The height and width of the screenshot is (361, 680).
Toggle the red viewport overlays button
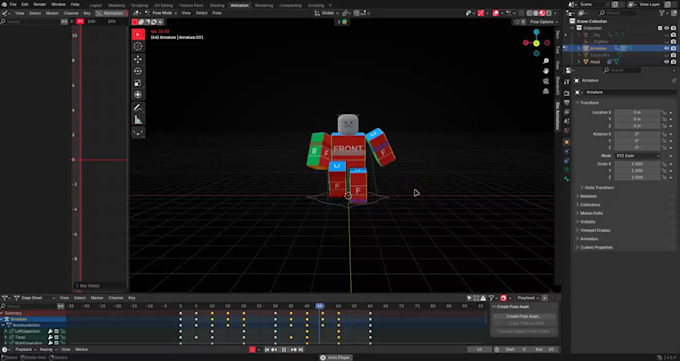click(x=496, y=13)
